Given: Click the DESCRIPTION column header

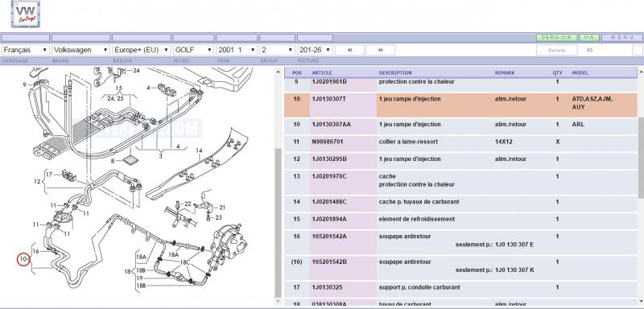Looking at the screenshot, I should pyautogui.click(x=395, y=72).
